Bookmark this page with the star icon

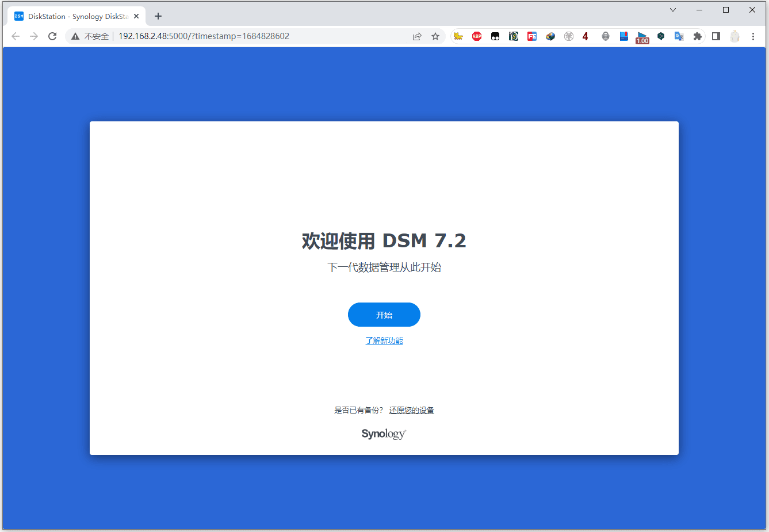coord(435,36)
